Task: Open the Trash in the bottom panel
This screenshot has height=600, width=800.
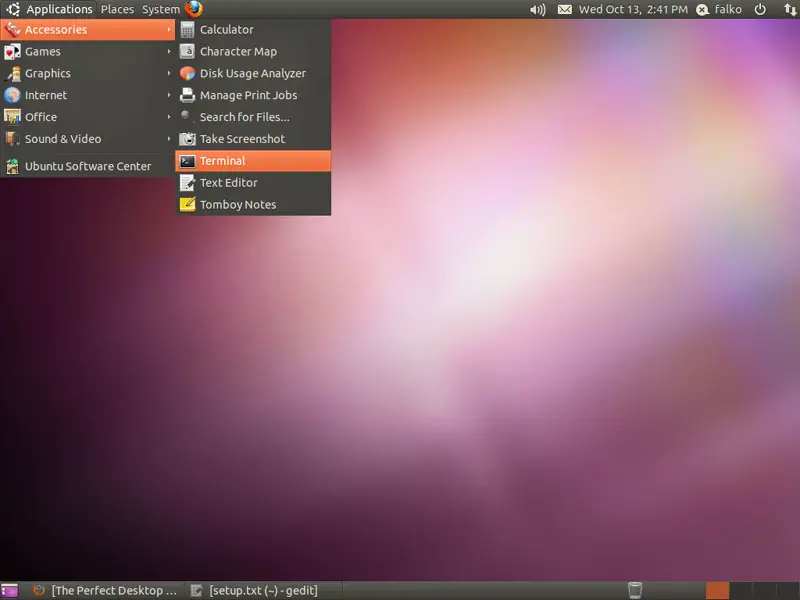Action: [x=635, y=590]
